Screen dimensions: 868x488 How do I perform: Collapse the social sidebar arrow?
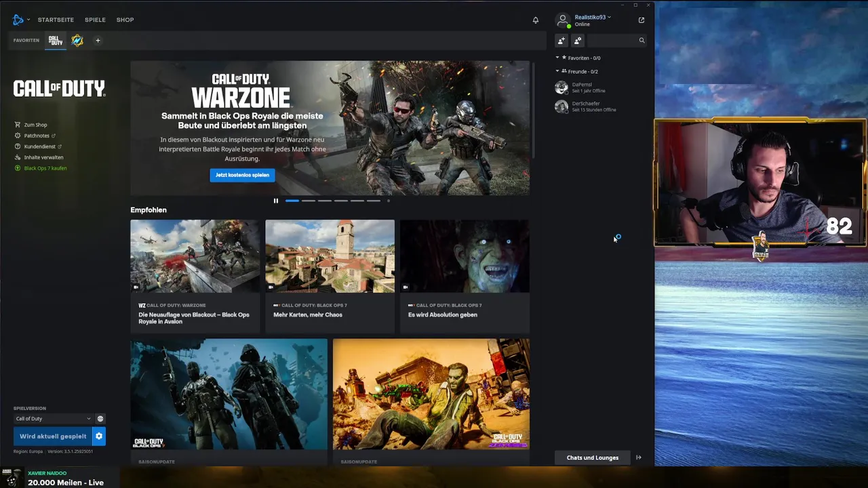pos(639,457)
